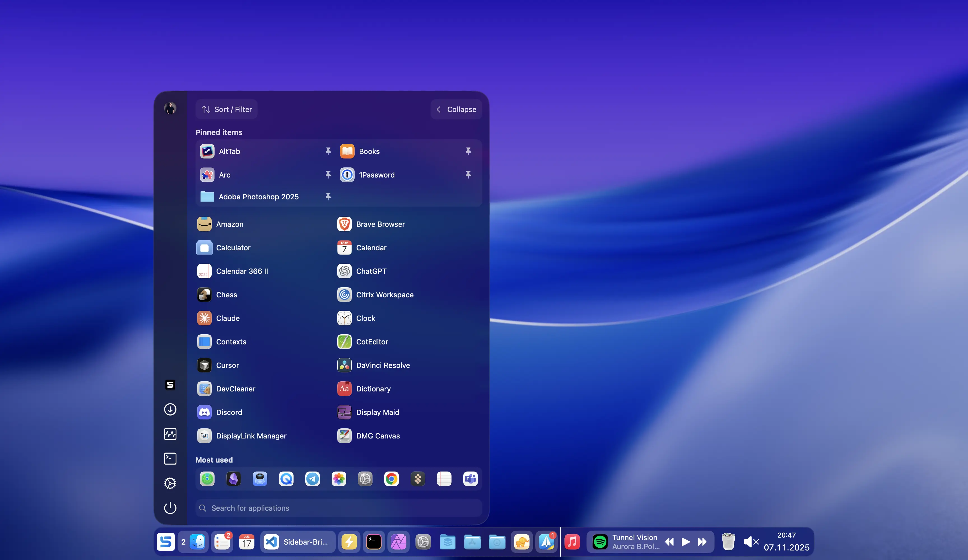Open the activity monitor icon in the sidebar
The image size is (968, 560).
point(170,434)
